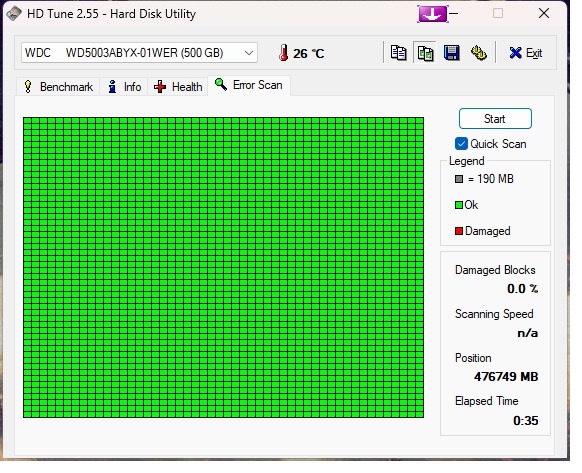Click the Exit button text
The image size is (582, 473).
click(x=534, y=53)
